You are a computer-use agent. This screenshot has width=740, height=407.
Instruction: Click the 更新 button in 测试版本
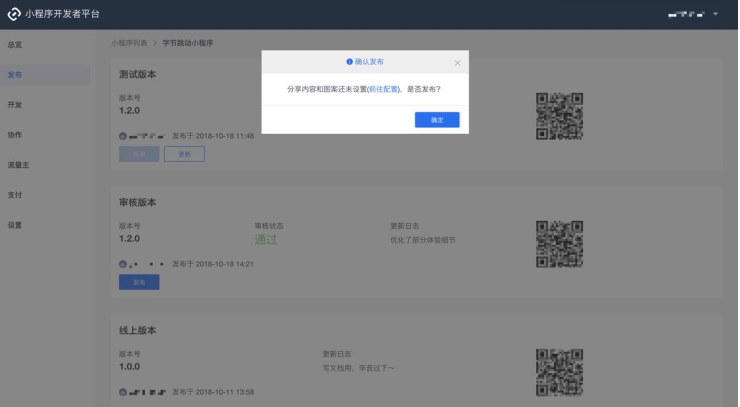tap(185, 154)
